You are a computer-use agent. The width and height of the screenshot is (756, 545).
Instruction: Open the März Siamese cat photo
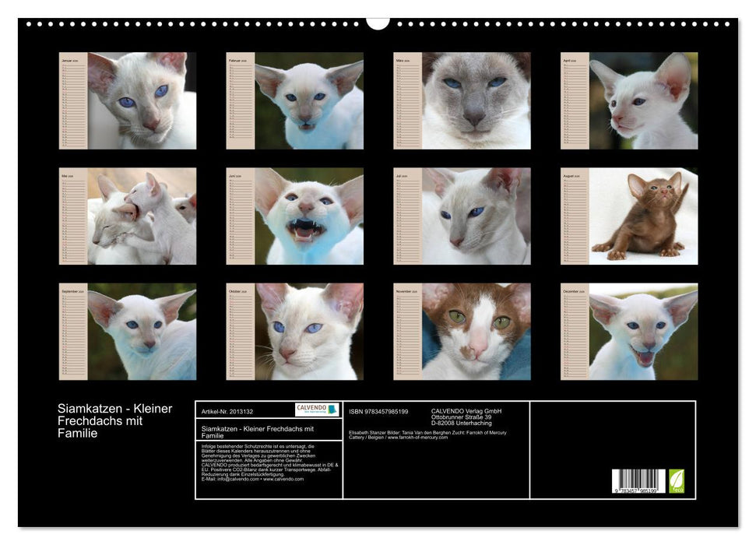tap(476, 100)
